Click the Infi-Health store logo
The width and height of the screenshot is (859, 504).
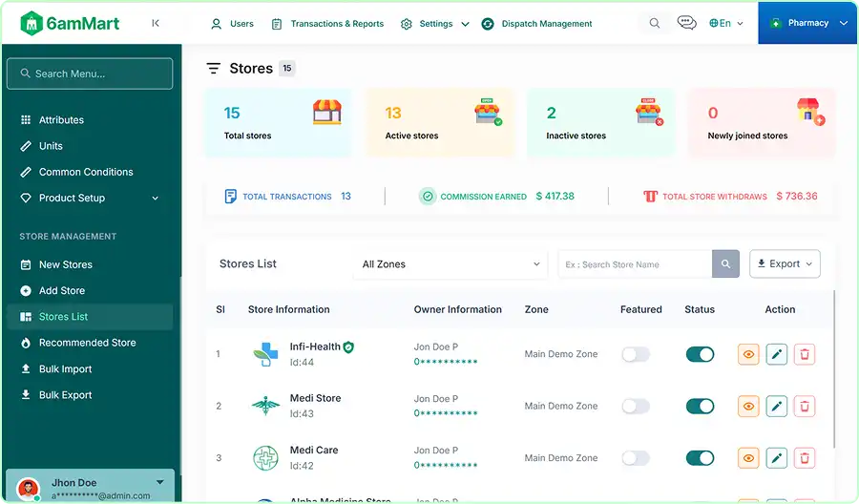click(x=265, y=354)
